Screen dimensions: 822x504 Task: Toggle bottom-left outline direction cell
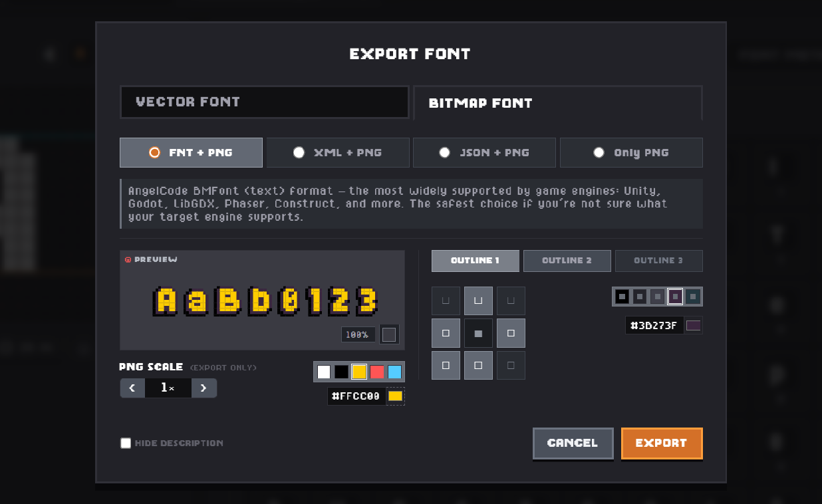click(446, 366)
